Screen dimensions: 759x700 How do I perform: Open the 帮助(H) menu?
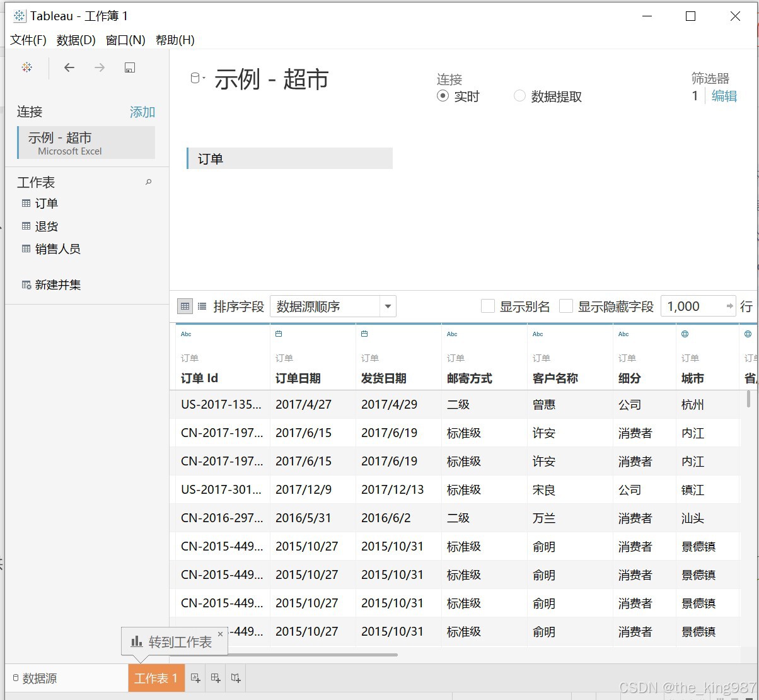[175, 40]
